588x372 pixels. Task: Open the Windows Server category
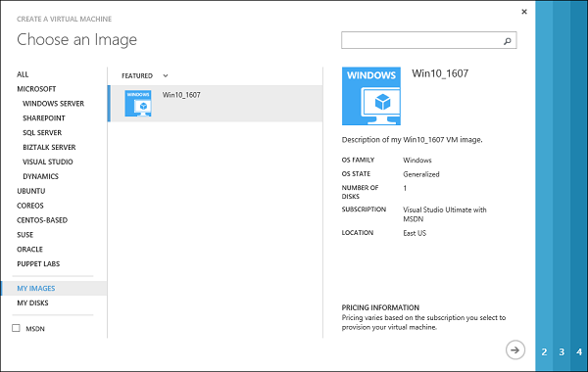tap(53, 104)
